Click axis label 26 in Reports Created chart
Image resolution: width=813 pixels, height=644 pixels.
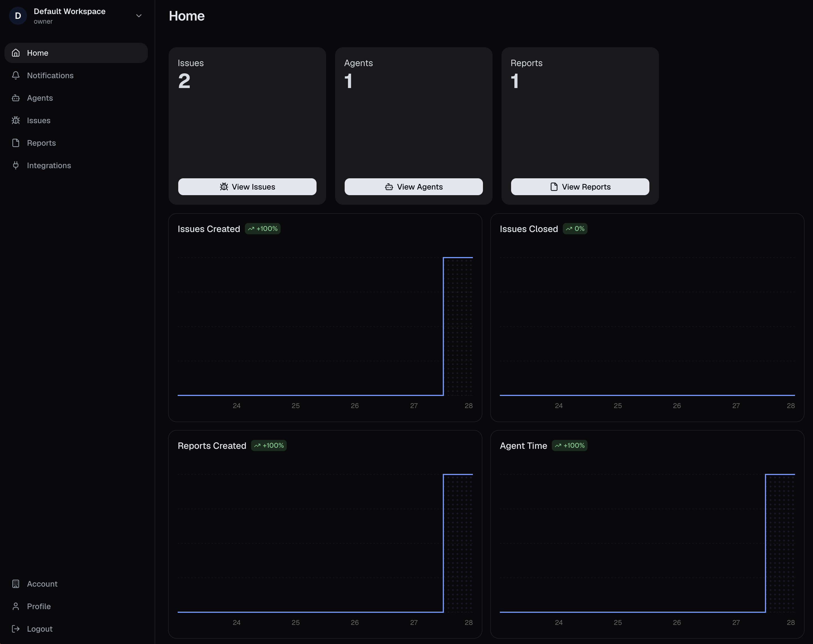[355, 623]
